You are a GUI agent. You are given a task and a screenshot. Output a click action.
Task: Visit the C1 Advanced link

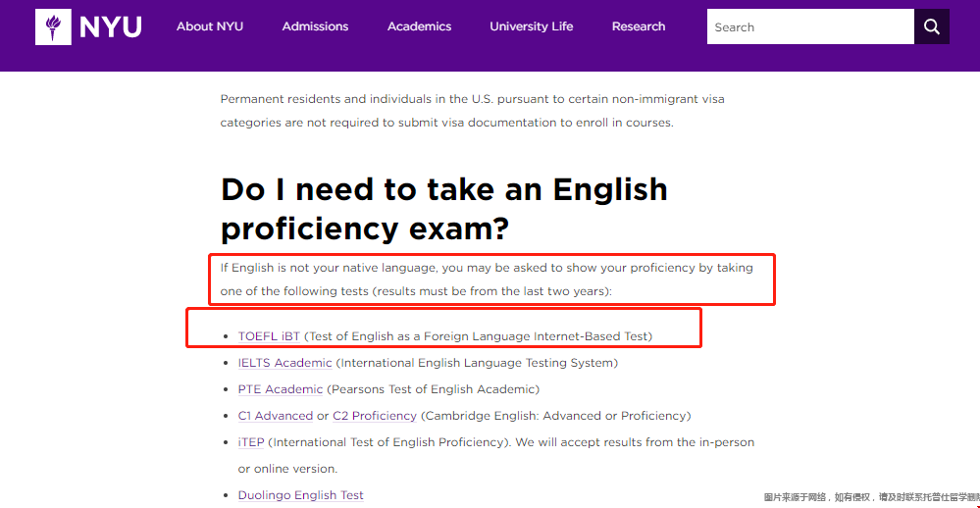(275, 416)
